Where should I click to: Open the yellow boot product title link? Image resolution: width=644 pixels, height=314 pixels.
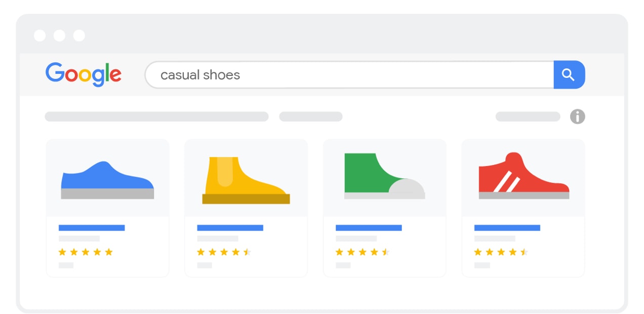230,228
